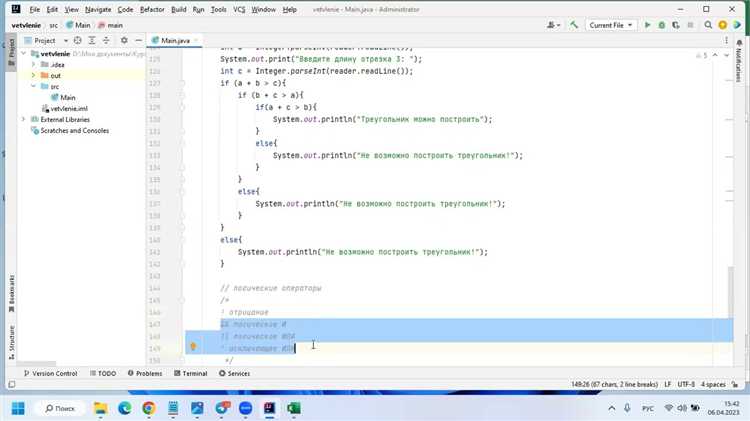Screen dimensions: 750x421
Task: Collapse all in Project panel
Action: point(106,41)
